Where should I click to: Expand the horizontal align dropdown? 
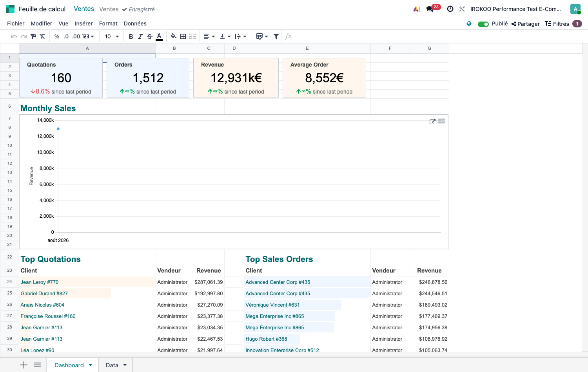pyautogui.click(x=209, y=36)
